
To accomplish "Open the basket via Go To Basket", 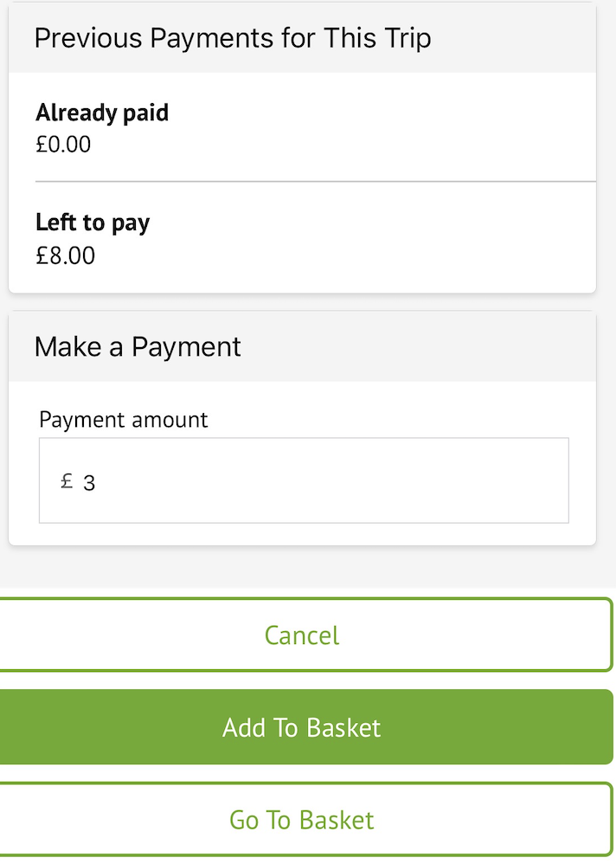I will click(302, 820).
